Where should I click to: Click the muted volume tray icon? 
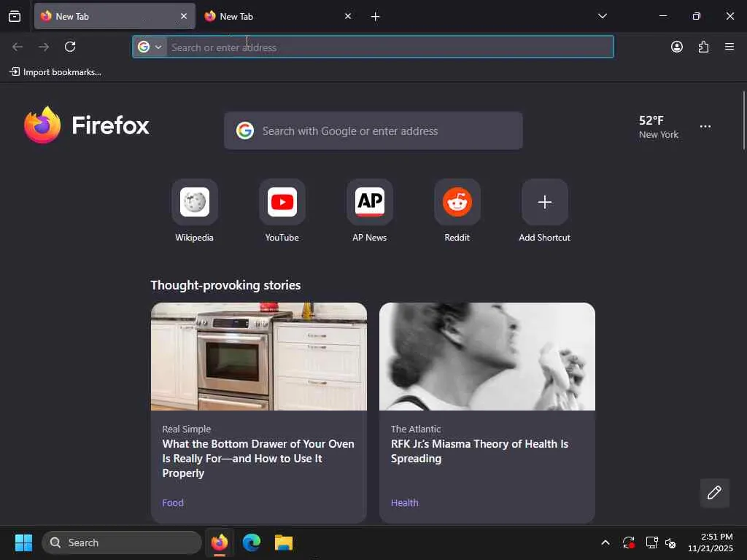coord(671,542)
